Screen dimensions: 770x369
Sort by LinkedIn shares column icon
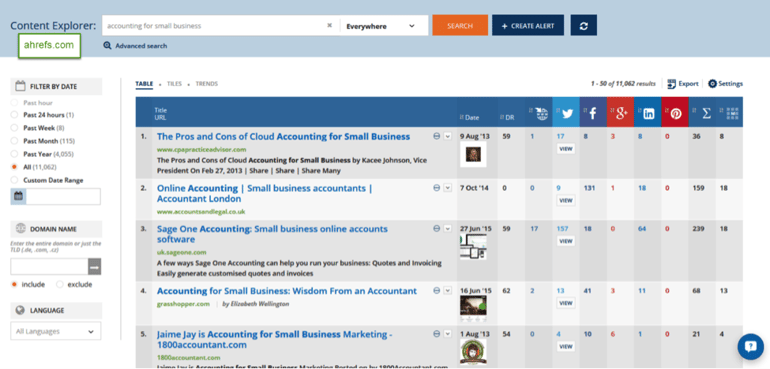(649, 114)
